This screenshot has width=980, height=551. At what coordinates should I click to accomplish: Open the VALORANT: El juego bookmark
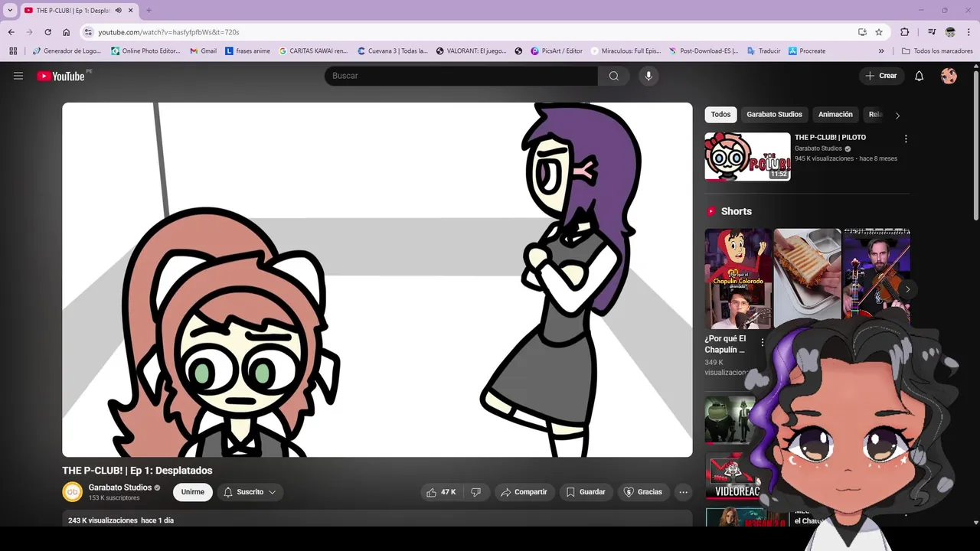[471, 51]
